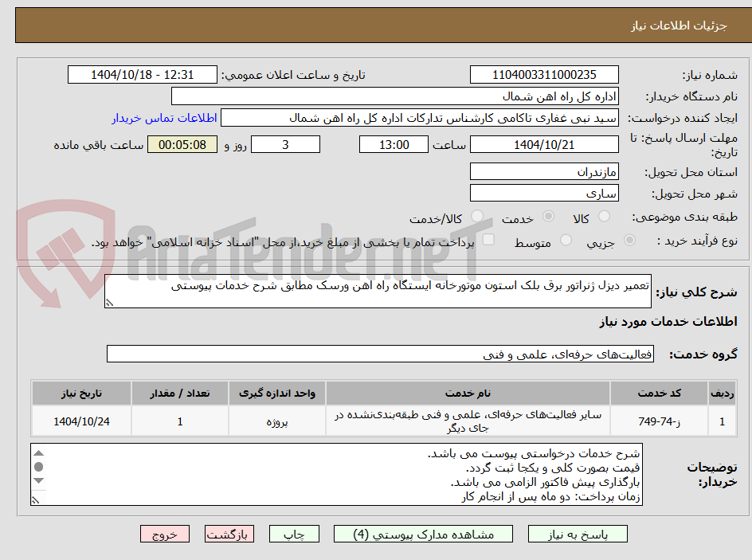Click the need date cell 1404/10/24
Screen dimensions: 752x560
click(81, 421)
